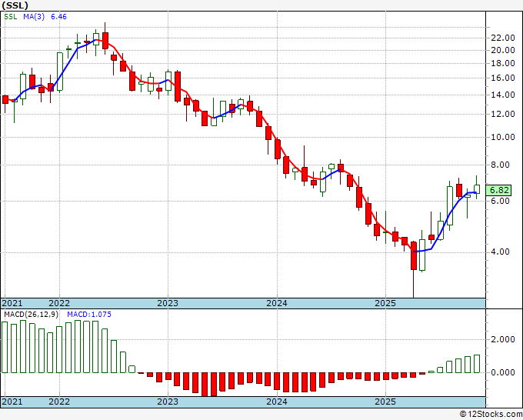This screenshot has width=523, height=420.
Task: Select the 2025 marker on price timeline
Action: point(385,303)
